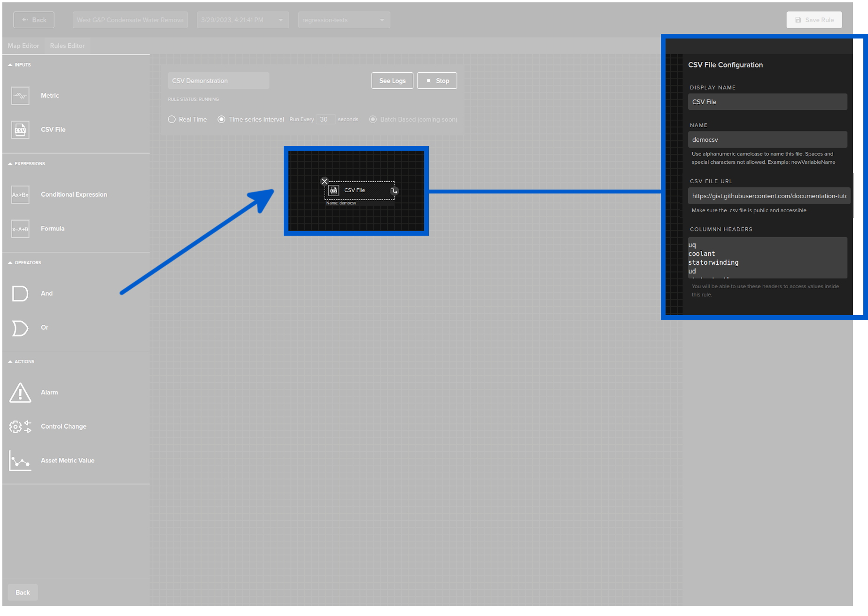This screenshot has height=616, width=868.
Task: Choose the Asset Metric Value icon
Action: (x=20, y=461)
